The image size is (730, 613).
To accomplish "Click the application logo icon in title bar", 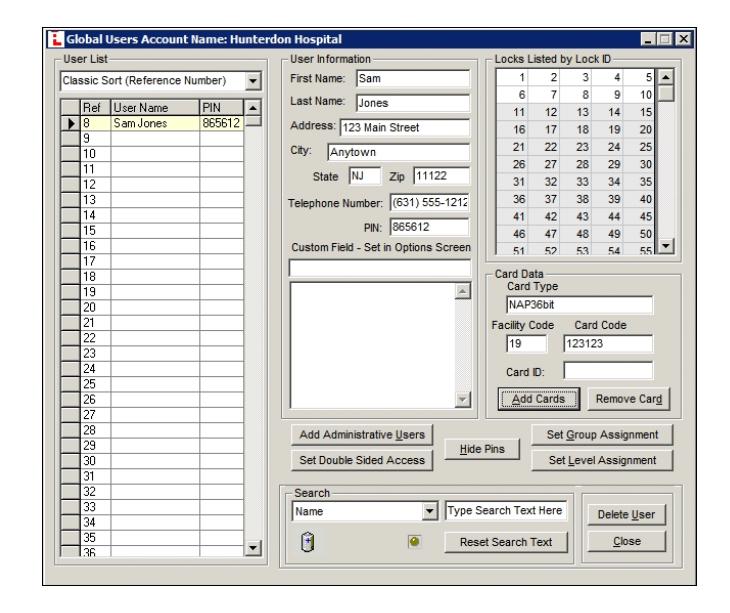I will pos(55,39).
